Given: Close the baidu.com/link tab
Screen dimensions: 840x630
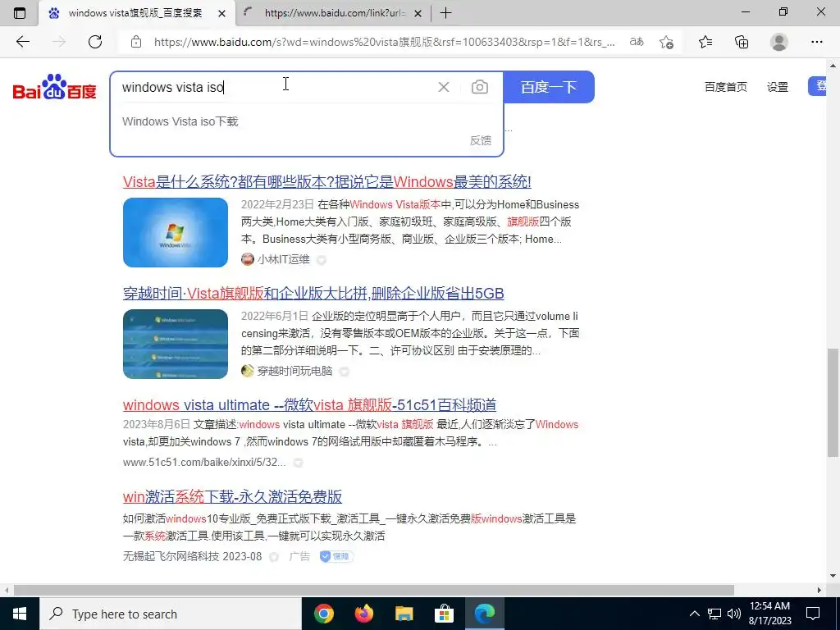Looking at the screenshot, I should tap(418, 13).
